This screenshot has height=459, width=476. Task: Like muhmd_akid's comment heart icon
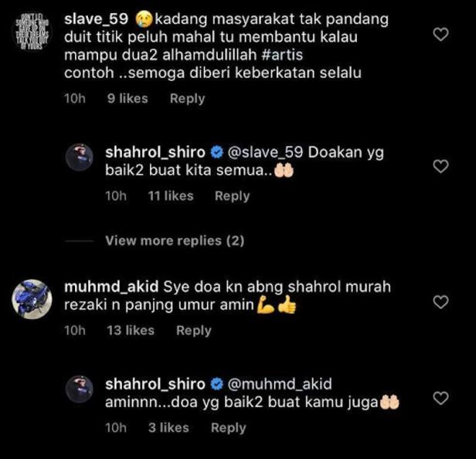pos(440,302)
